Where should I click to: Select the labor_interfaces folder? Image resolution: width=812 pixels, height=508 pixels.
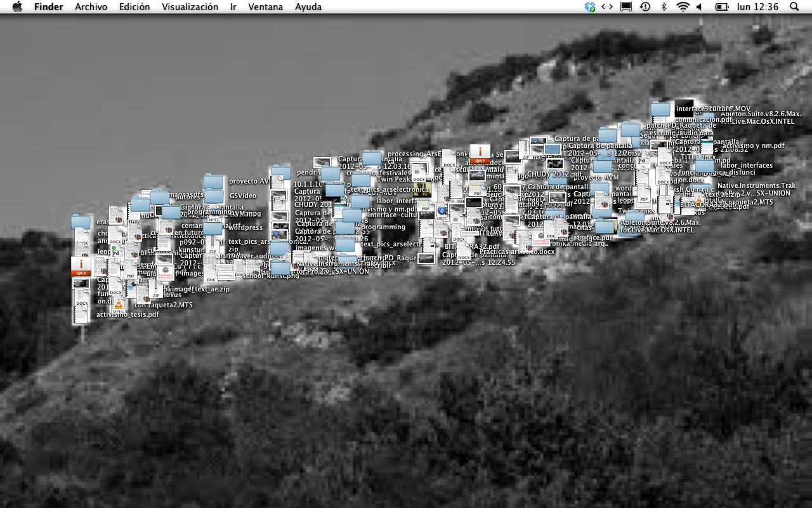pos(704,166)
